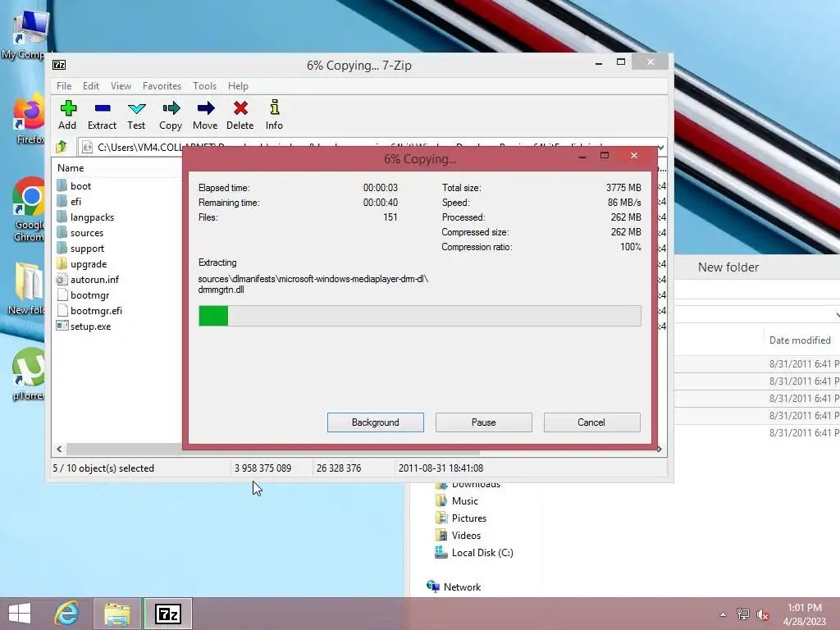The width and height of the screenshot is (840, 630).
Task: Select the support folder icon
Action: [x=62, y=248]
